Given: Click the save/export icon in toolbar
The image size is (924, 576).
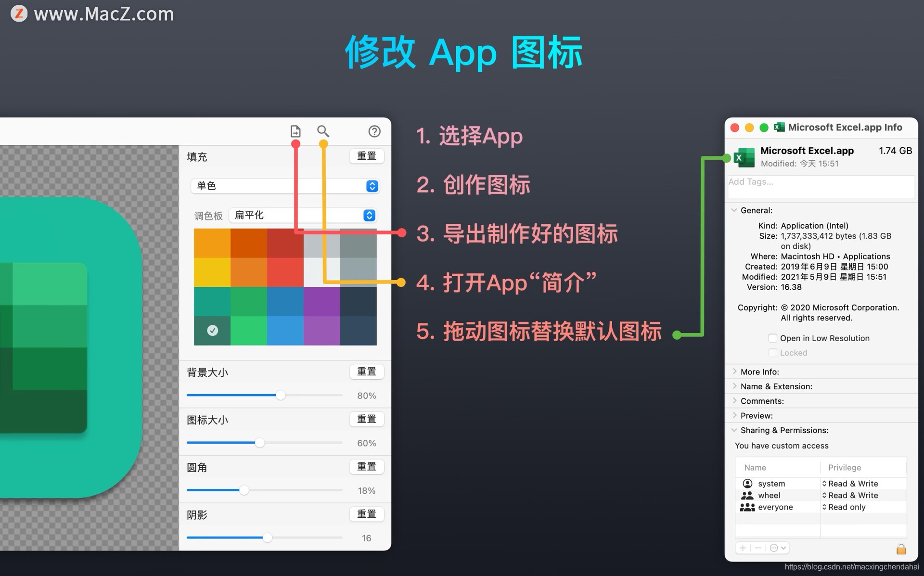Looking at the screenshot, I should pos(296,131).
